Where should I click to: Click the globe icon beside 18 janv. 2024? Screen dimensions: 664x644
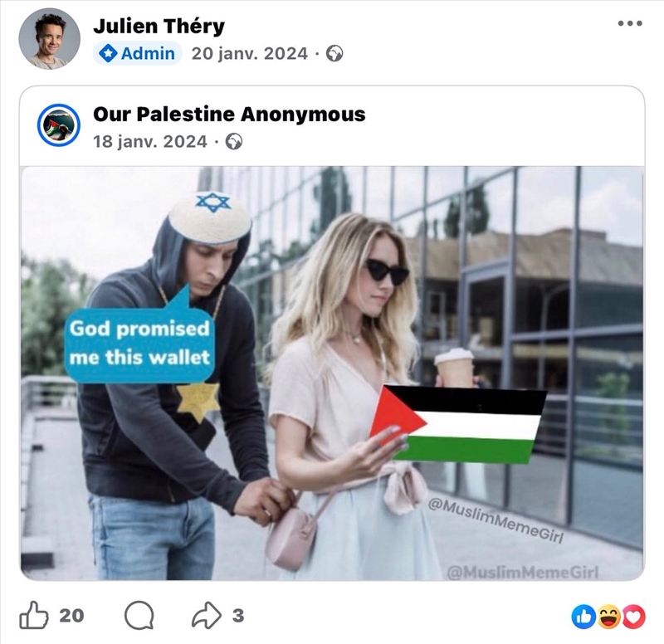pyautogui.click(x=234, y=141)
